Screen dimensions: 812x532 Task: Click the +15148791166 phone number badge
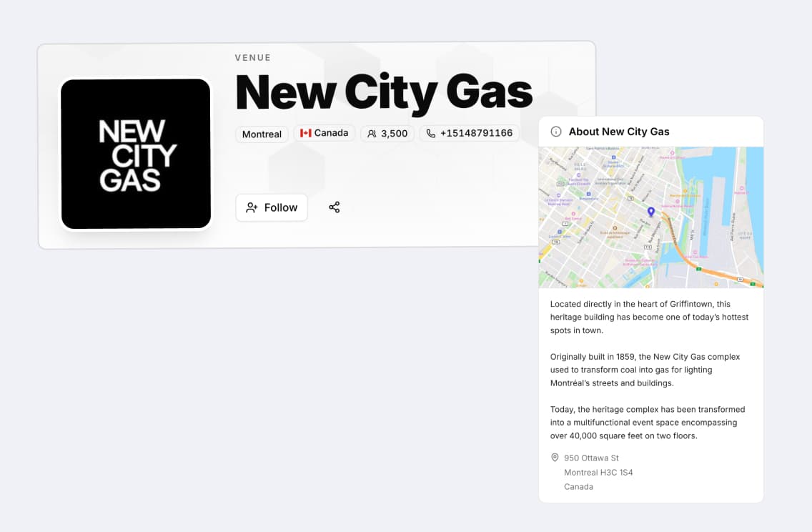click(469, 133)
